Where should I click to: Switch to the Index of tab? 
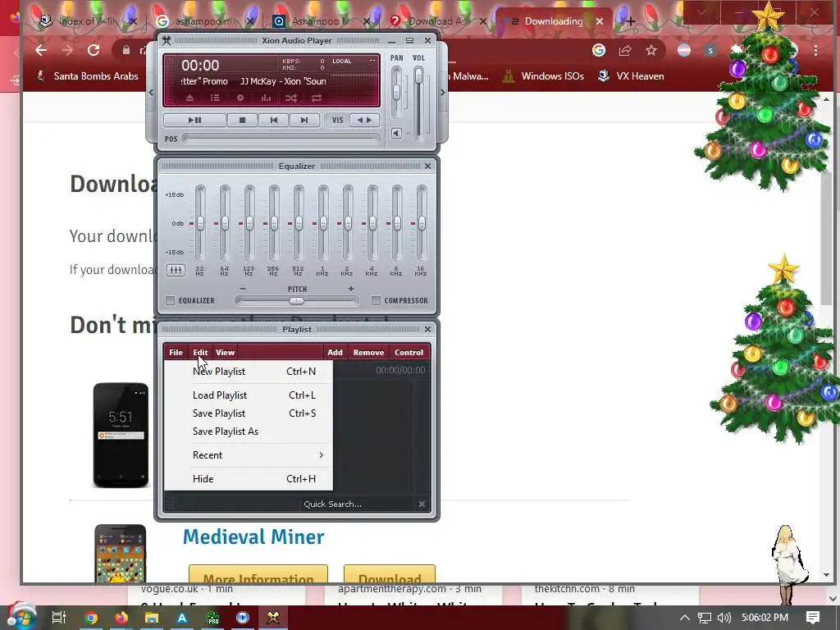click(88, 21)
